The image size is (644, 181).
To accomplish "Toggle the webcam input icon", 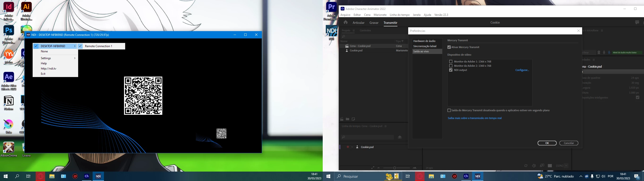I will [x=599, y=53].
